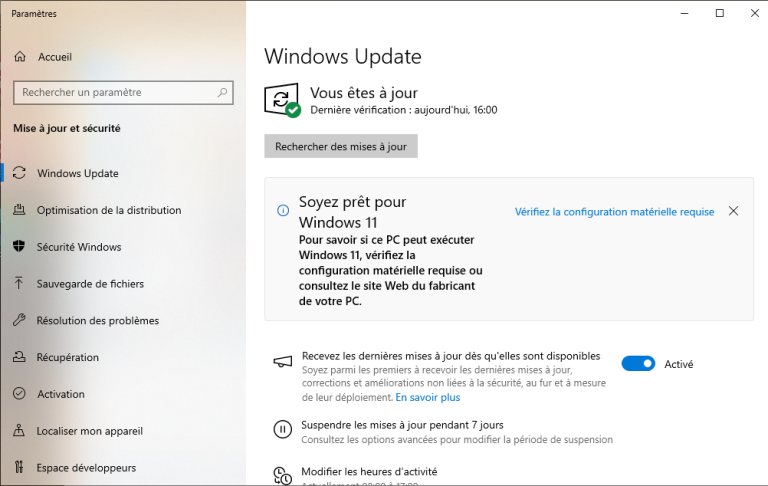This screenshot has height=486, width=768.
Task: Click the 'Activé' label beside the switch
Action: pyautogui.click(x=678, y=364)
